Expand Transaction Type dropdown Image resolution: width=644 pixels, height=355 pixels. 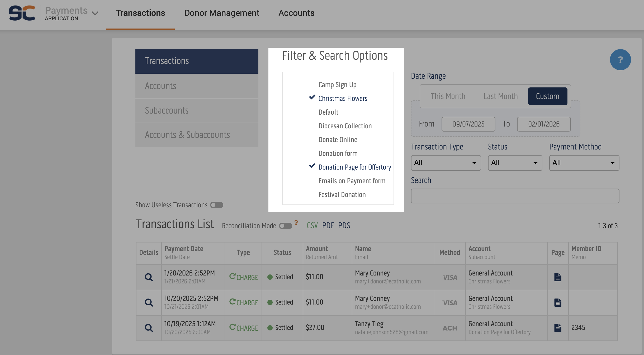tap(446, 163)
